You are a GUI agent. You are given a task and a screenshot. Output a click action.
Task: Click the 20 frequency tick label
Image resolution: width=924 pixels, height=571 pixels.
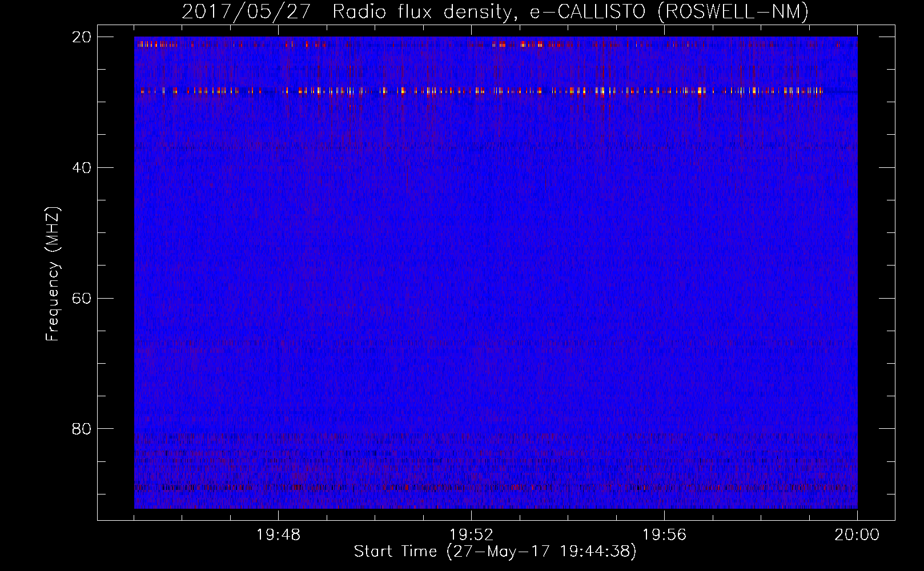coord(82,37)
